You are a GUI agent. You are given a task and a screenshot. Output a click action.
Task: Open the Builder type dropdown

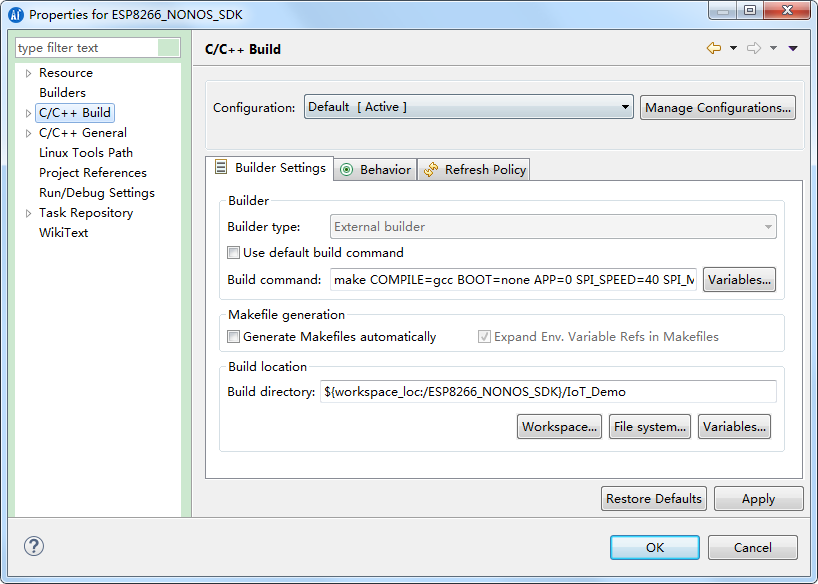553,227
